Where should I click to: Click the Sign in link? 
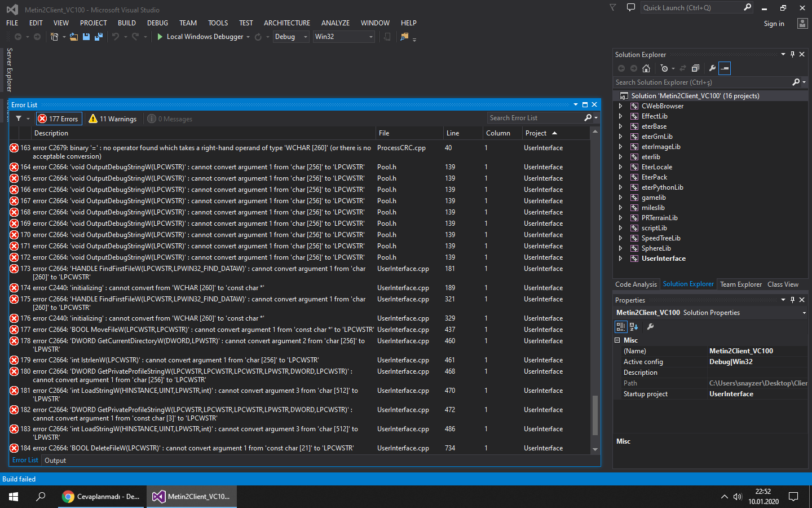pos(774,24)
